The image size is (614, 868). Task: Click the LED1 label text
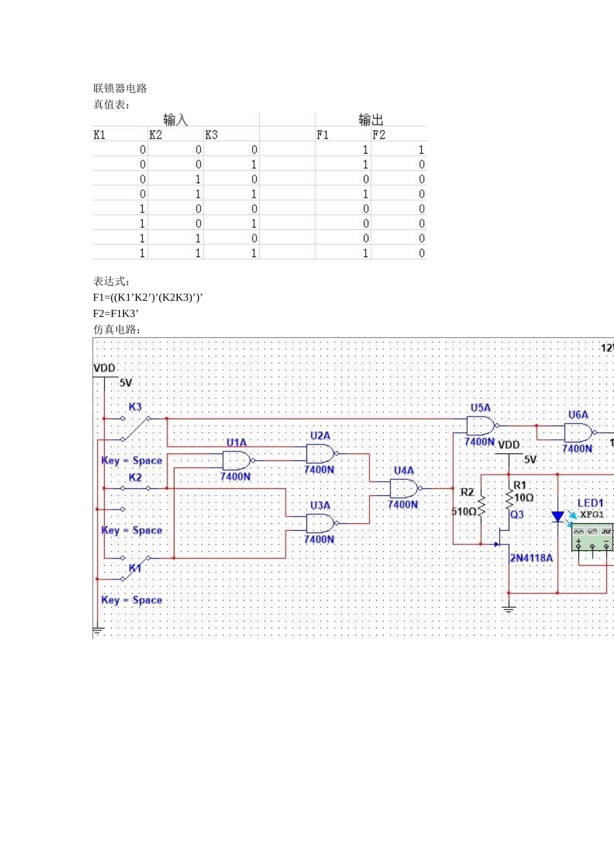[591, 503]
